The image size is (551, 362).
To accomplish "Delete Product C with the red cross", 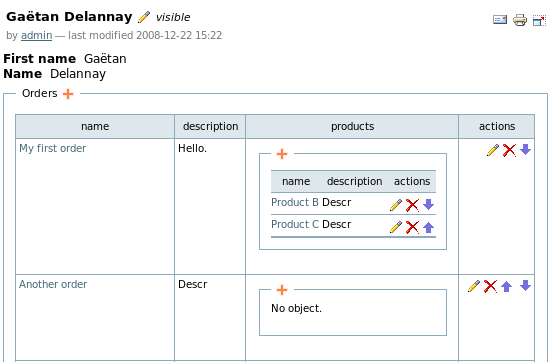I will 412,227.
